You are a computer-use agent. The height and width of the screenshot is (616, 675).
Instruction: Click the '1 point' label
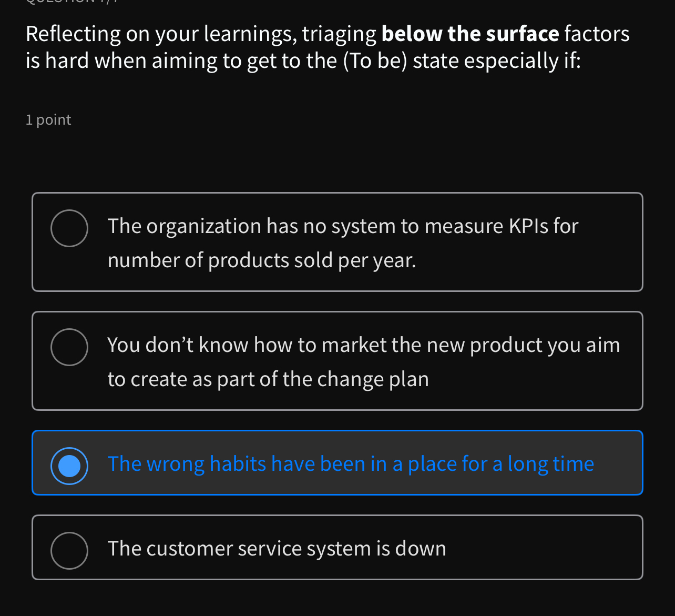click(x=48, y=120)
